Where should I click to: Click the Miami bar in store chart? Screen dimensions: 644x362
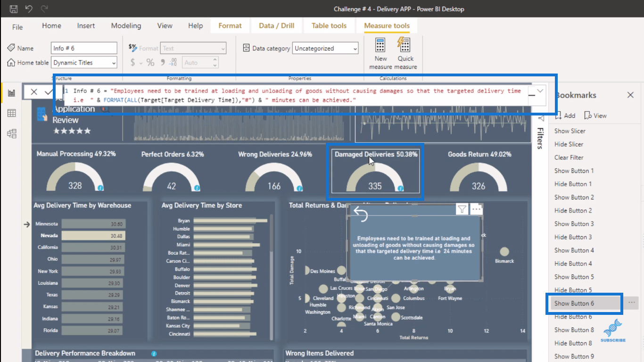[227, 245]
